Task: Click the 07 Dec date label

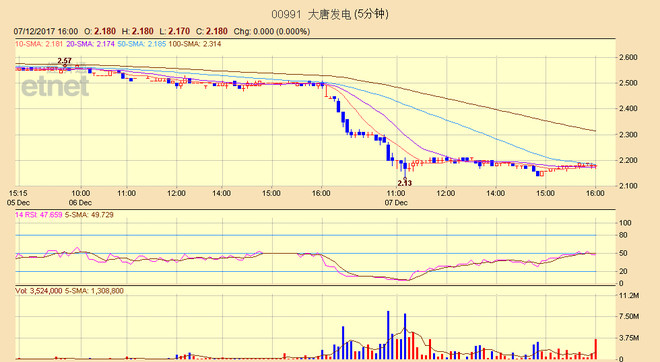Action: pos(396,202)
